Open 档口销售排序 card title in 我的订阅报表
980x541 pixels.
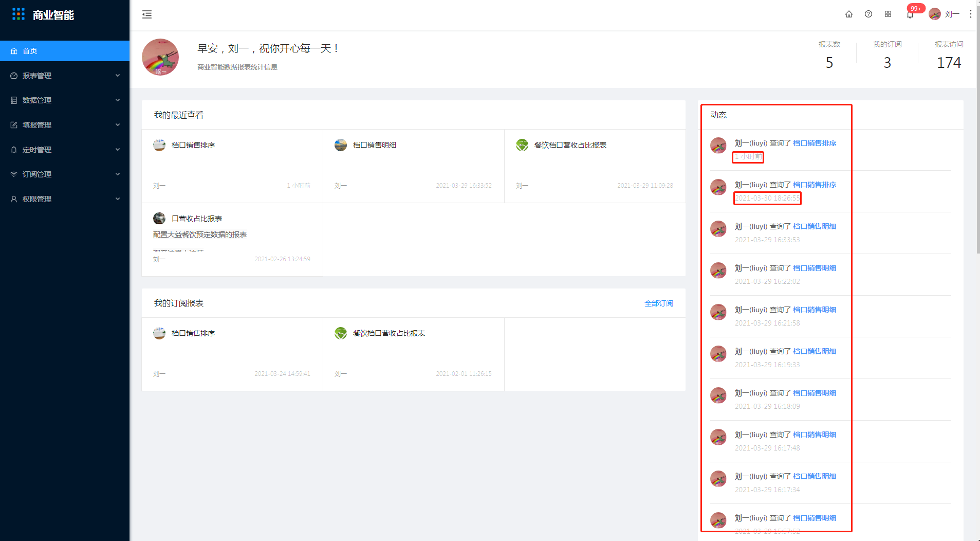pyautogui.click(x=193, y=333)
